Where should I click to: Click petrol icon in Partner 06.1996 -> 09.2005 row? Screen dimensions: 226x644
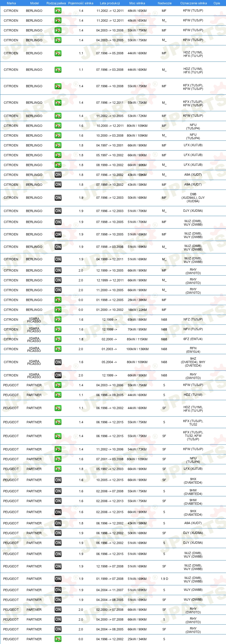point(58,395)
